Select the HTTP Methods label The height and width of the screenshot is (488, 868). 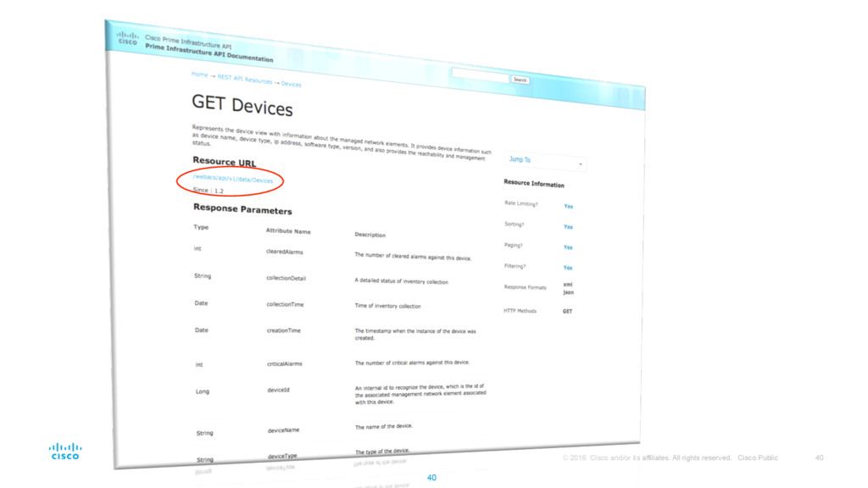pyautogui.click(x=520, y=311)
